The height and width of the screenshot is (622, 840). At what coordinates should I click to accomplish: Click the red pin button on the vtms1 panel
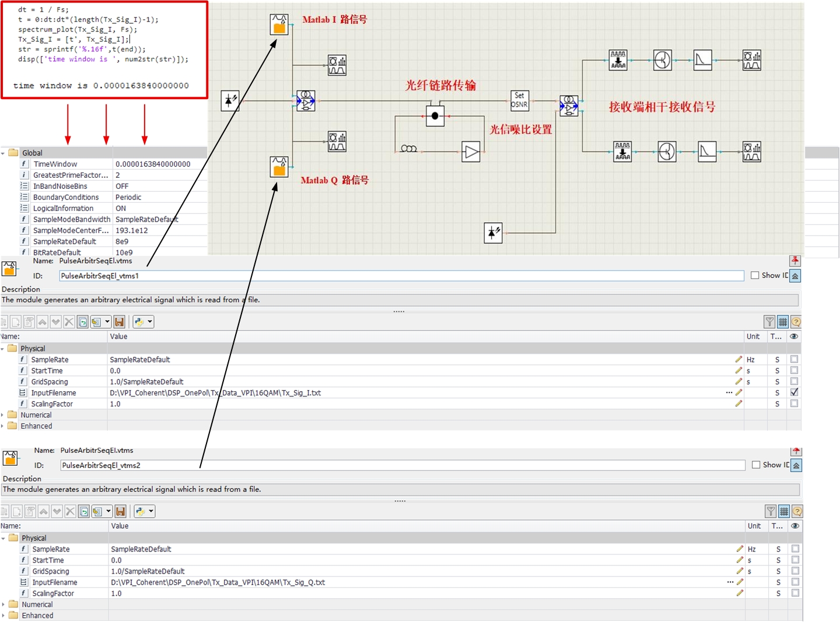click(x=795, y=261)
